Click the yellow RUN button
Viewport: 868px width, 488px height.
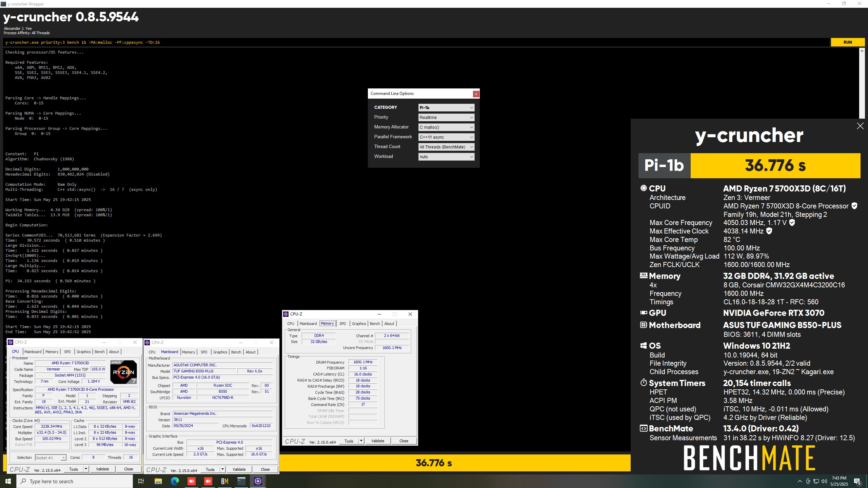[x=848, y=42]
